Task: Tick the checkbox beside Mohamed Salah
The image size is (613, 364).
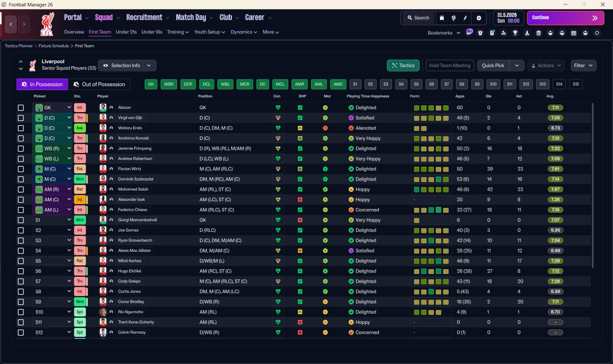Action: pyautogui.click(x=21, y=189)
